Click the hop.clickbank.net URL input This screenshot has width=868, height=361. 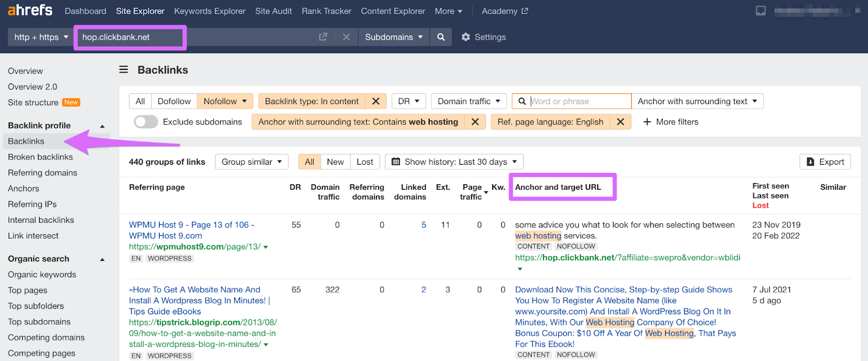130,37
